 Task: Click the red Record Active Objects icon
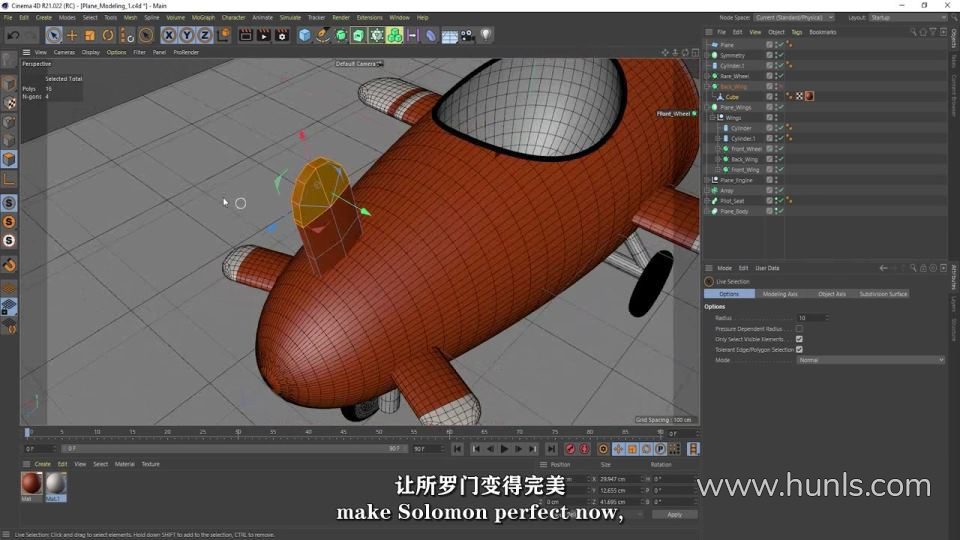[x=571, y=449]
